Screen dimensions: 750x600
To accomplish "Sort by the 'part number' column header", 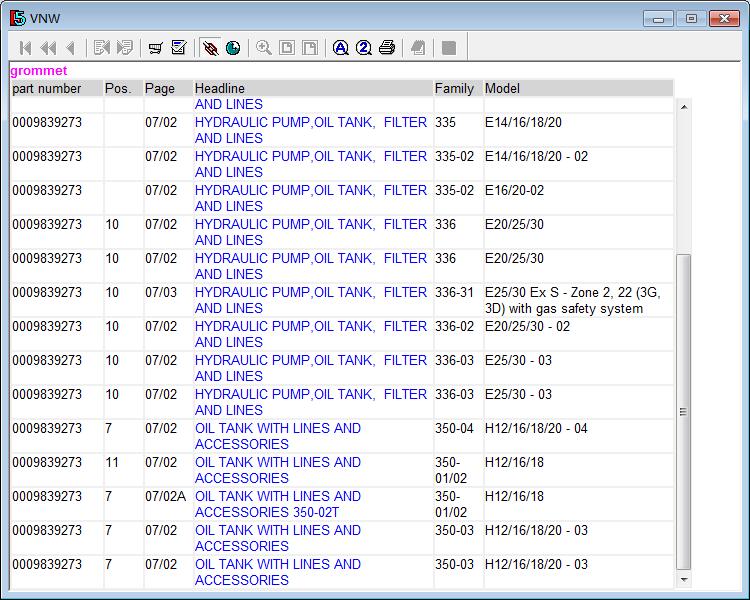I will pos(56,89).
